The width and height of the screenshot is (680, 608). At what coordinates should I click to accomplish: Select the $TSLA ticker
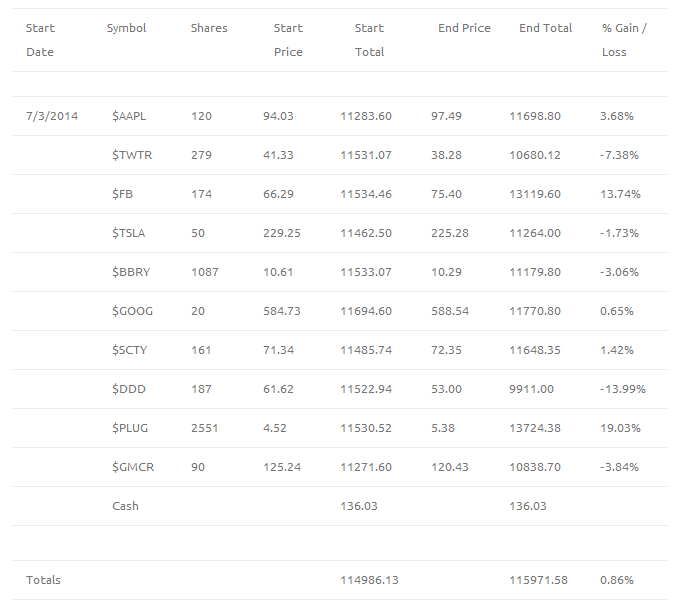pos(128,233)
